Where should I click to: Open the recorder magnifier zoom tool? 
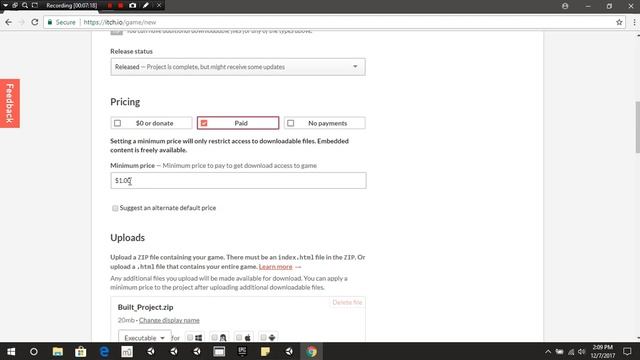point(25,5)
